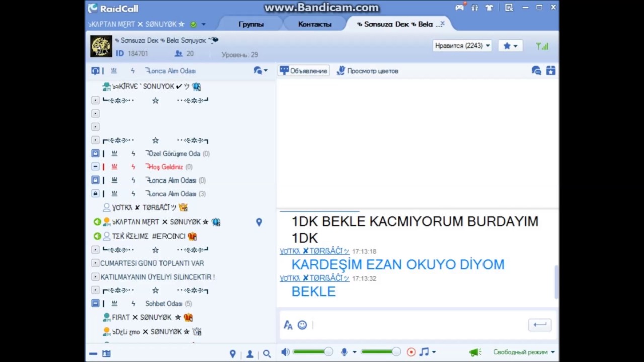Image resolution: width=644 pixels, height=362 pixels.
Task: Open the Объявление announcement tab
Action: (x=303, y=71)
